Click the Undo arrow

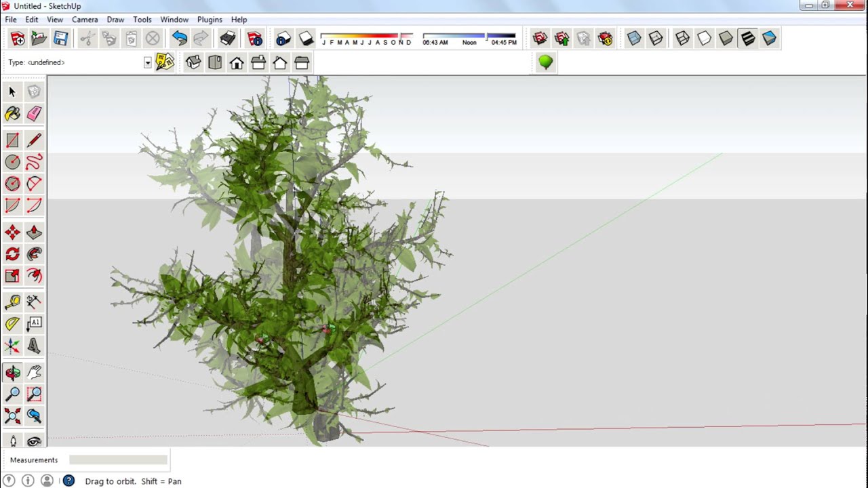(180, 39)
